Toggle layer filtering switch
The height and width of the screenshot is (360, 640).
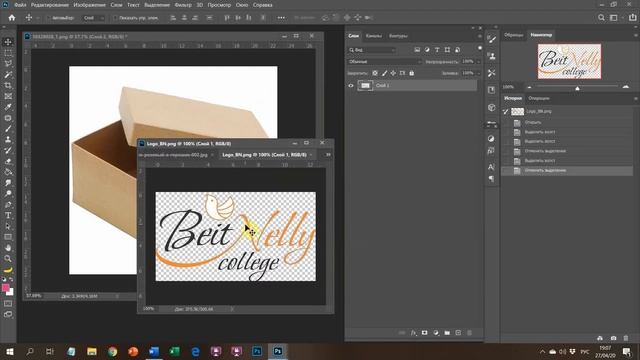click(x=480, y=49)
